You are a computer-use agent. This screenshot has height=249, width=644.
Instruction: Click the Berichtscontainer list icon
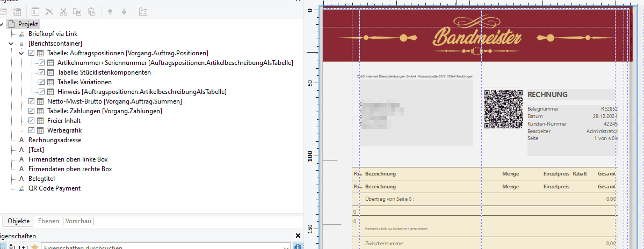(x=21, y=43)
